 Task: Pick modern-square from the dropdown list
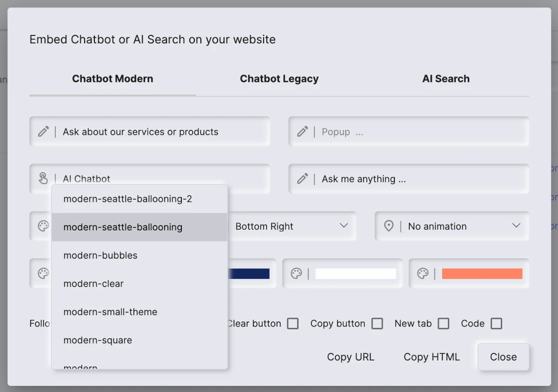(x=139, y=340)
